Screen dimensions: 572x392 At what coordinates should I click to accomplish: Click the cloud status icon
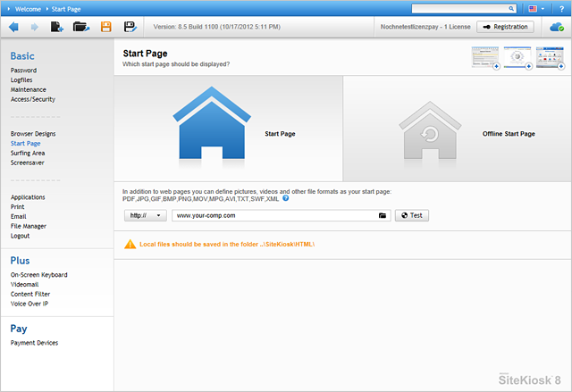pyautogui.click(x=556, y=27)
